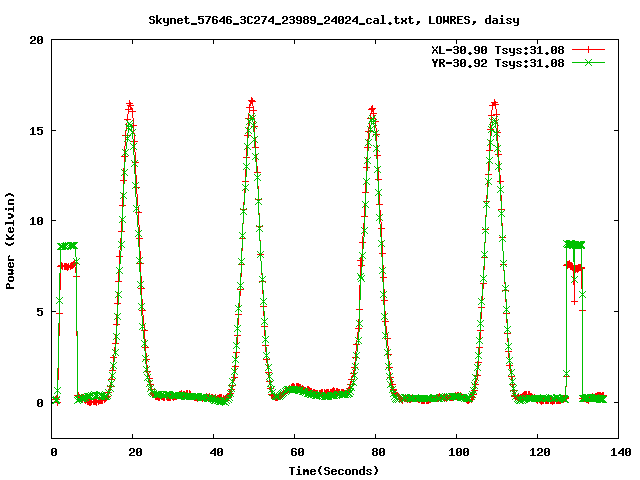Viewport: 640px width, 480px height.
Task: Click the 15 label on the y-axis
Action: [x=36, y=131]
